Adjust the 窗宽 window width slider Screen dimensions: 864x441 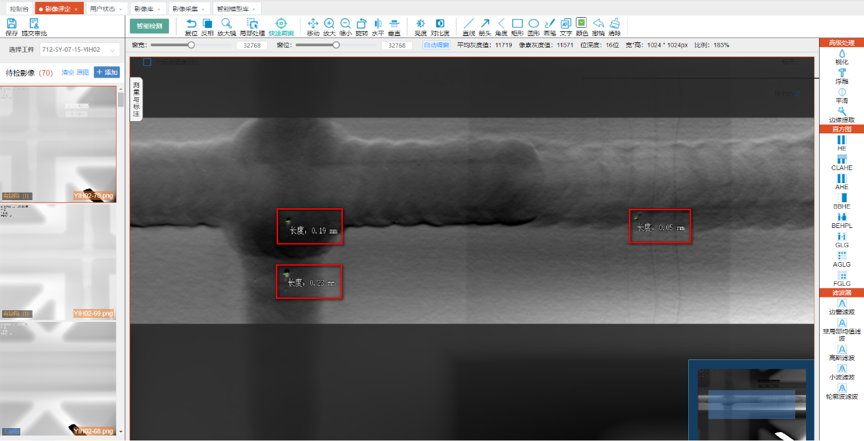[x=191, y=45]
